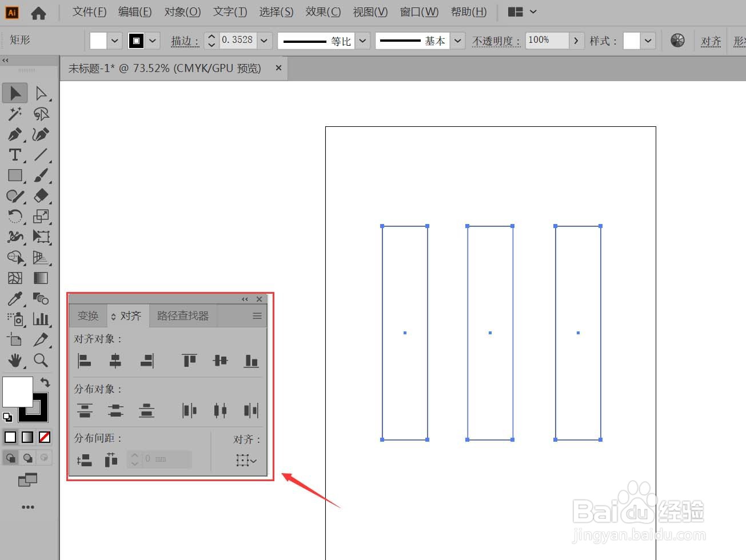Click horizontal align left in 对齐对象

(x=85, y=361)
